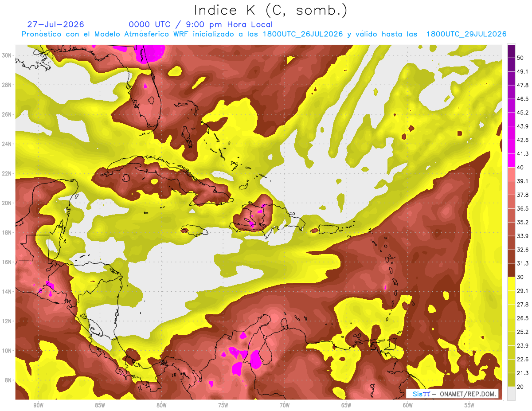The height and width of the screenshot is (411, 532).
Task: Click the latitude axis label '30N'
Action: coord(7,55)
